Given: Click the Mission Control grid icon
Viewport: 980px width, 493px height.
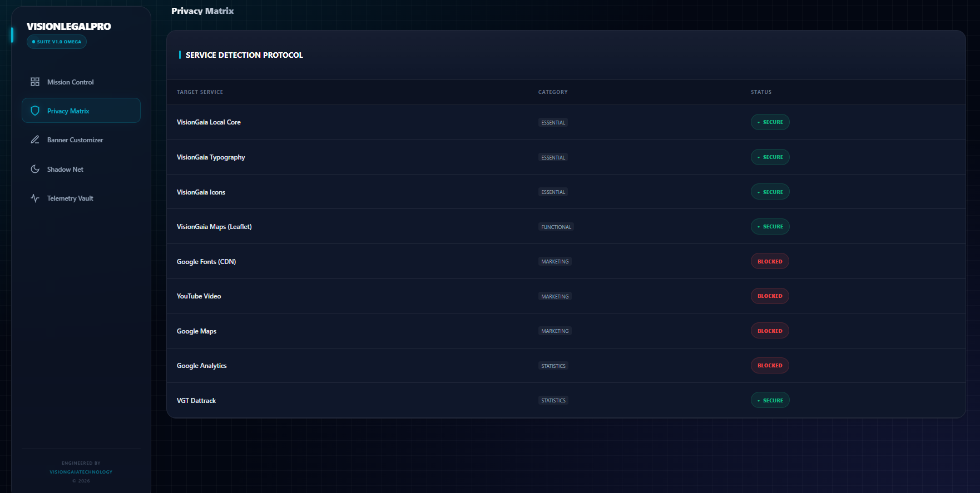Looking at the screenshot, I should click(35, 82).
